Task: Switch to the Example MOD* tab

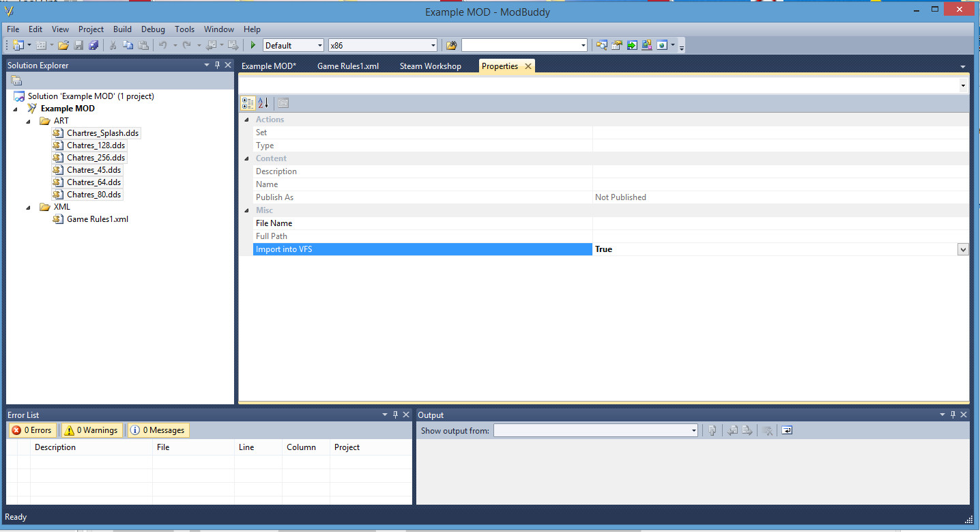Action: [x=269, y=66]
